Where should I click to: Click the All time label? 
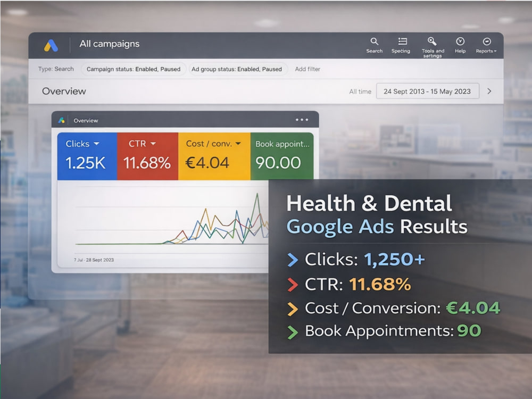pyautogui.click(x=360, y=92)
